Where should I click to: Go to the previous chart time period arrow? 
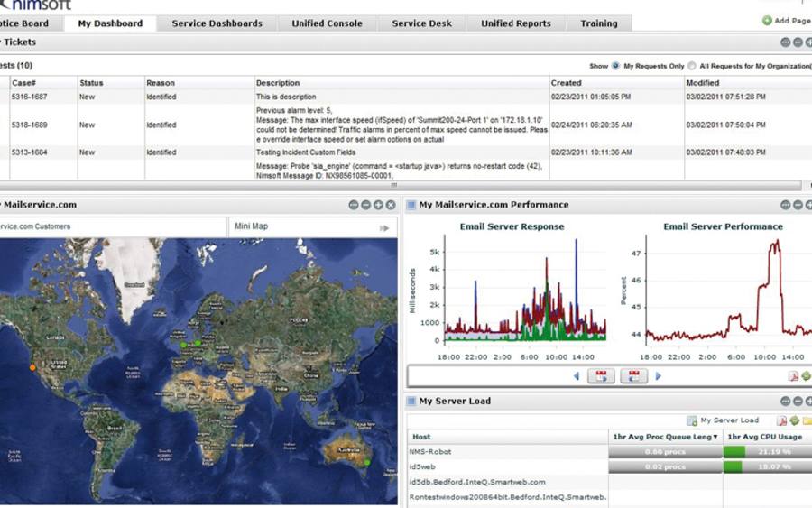[577, 376]
